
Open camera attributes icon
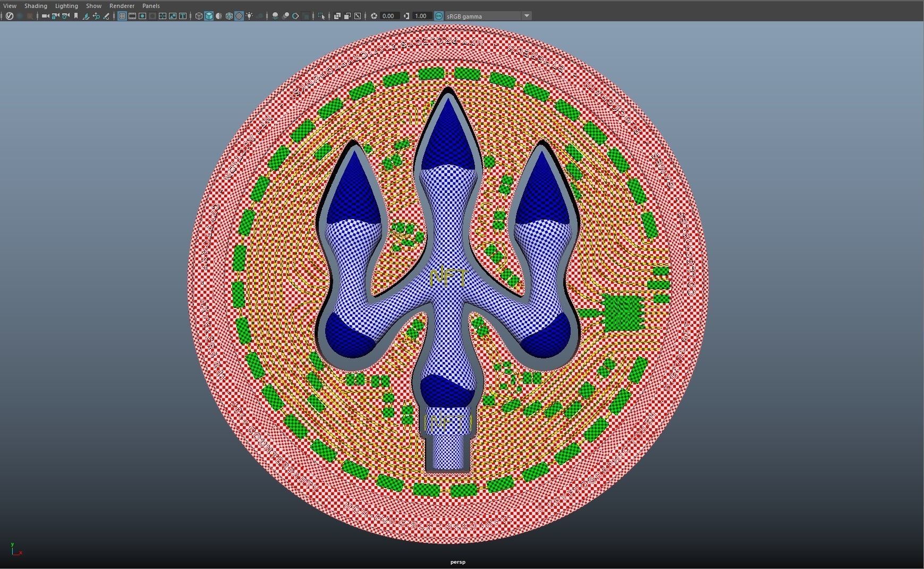pyautogui.click(x=65, y=16)
